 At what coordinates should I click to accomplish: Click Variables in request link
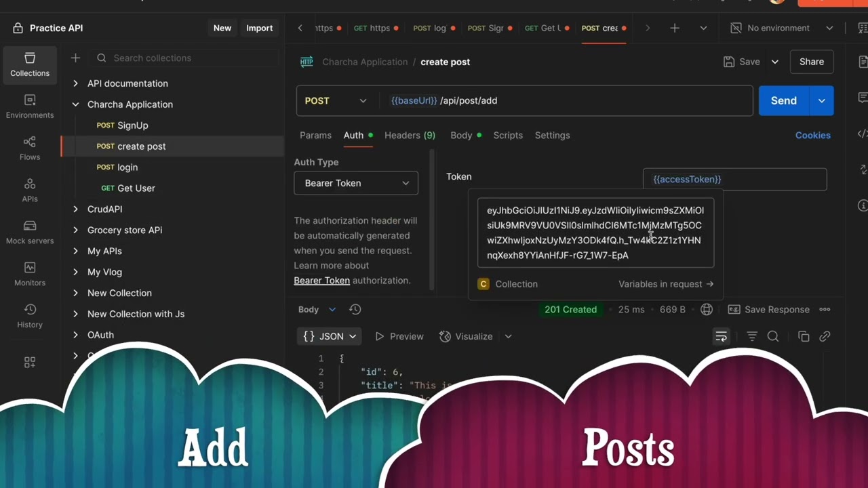(666, 284)
